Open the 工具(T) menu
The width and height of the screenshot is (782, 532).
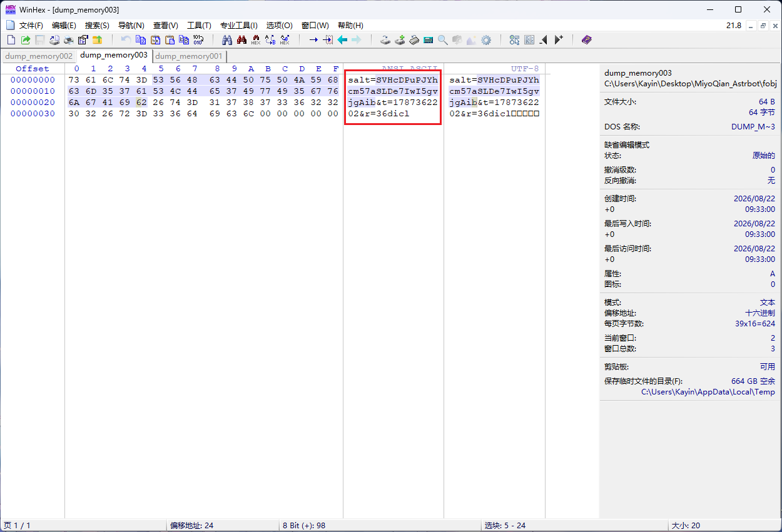tap(199, 26)
